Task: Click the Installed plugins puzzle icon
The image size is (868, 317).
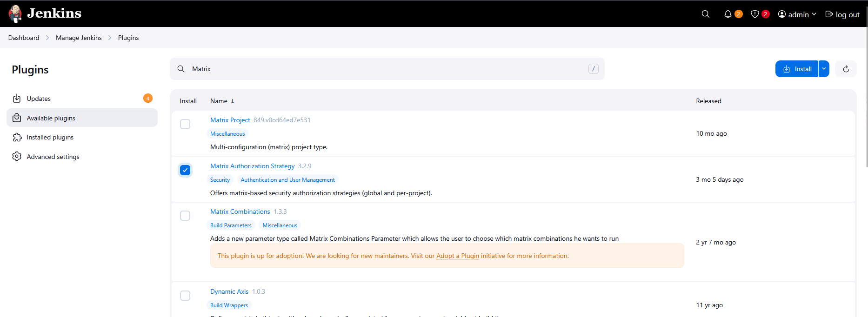Action: (x=17, y=137)
